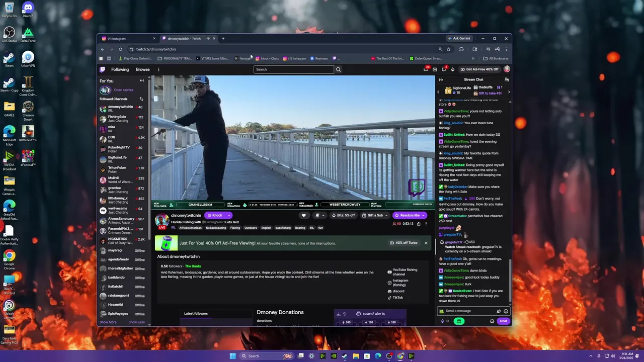
Task: Click the Windows Start button
Action: point(232,356)
